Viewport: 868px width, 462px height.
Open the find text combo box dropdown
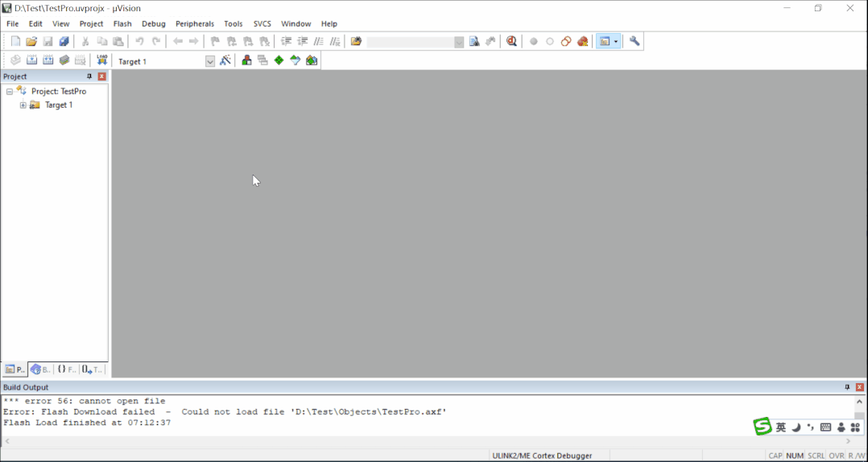(x=459, y=42)
